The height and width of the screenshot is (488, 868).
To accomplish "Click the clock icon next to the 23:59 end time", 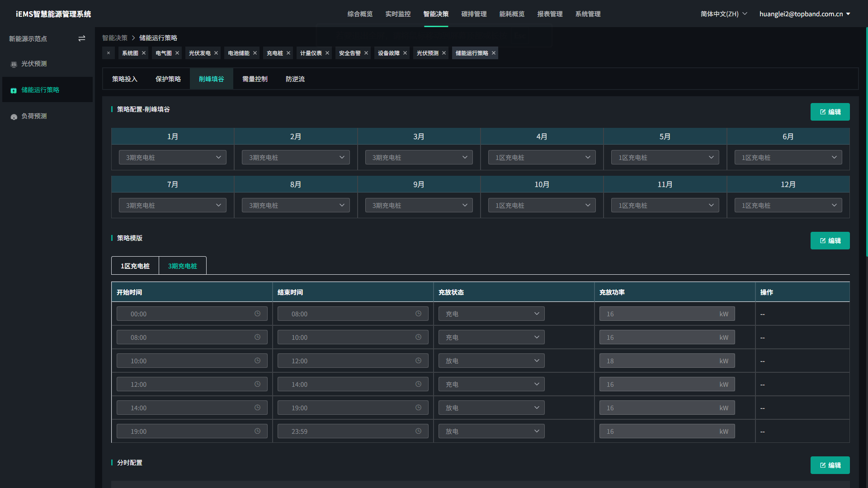I will [x=418, y=431].
